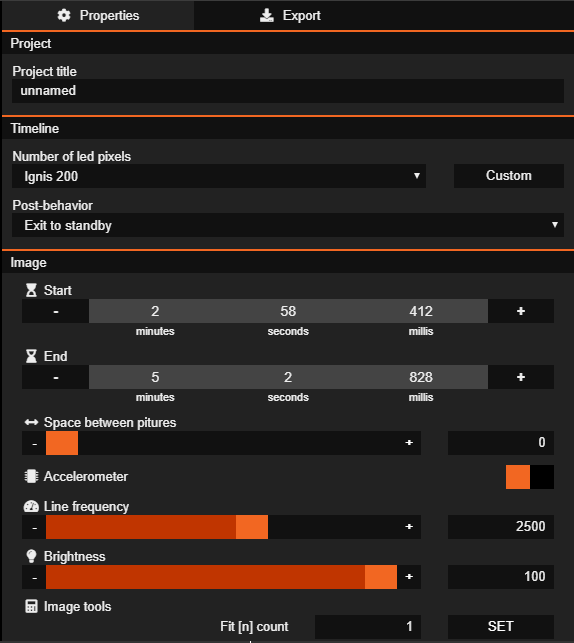Click the Custom pixel count button

tap(508, 176)
